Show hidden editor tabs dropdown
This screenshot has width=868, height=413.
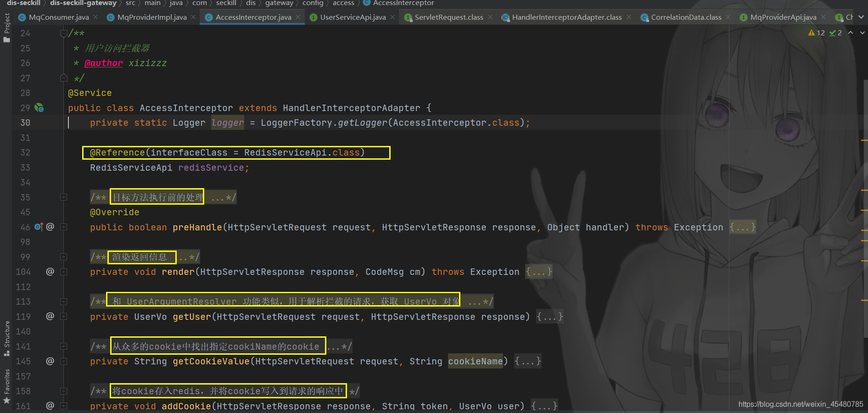pyautogui.click(x=861, y=17)
